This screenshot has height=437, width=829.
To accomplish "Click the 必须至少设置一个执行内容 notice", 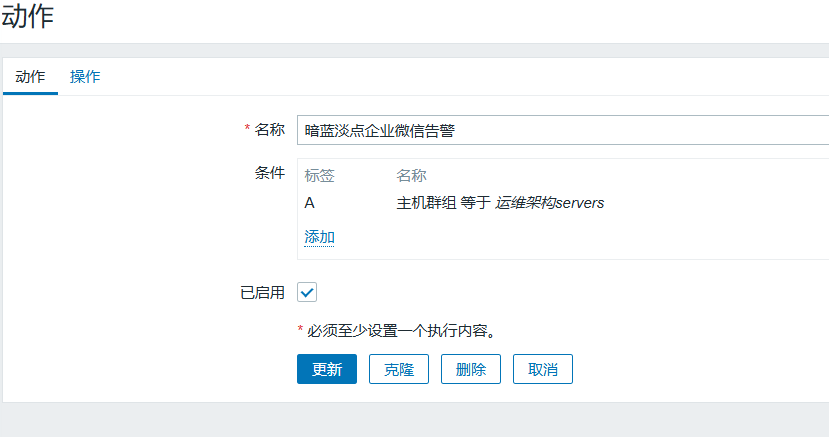I will tap(397, 331).
